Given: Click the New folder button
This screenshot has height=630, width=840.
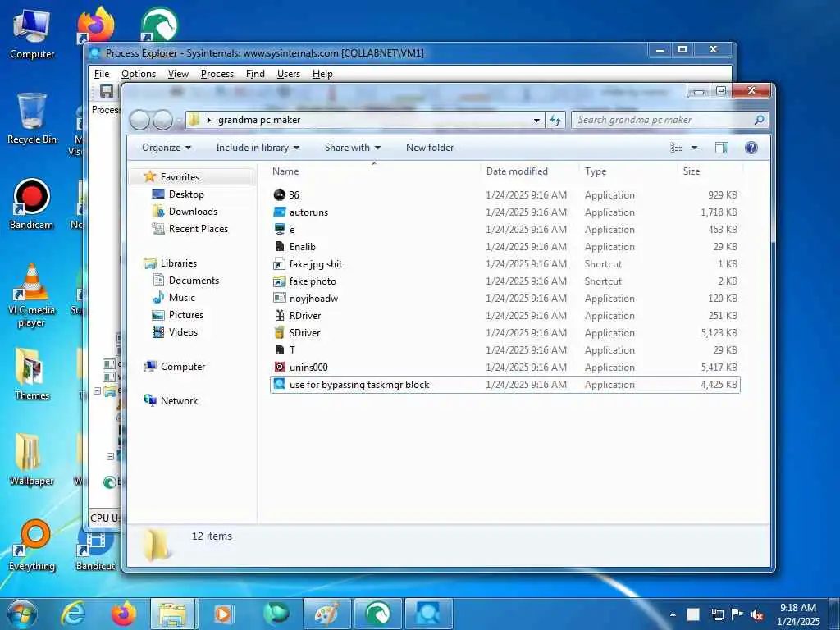Looking at the screenshot, I should tap(430, 148).
